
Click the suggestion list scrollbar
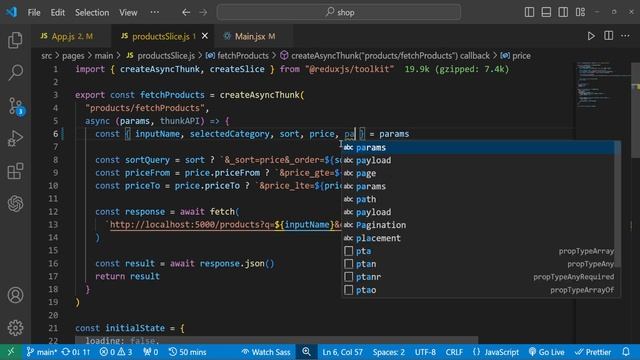tap(618, 204)
